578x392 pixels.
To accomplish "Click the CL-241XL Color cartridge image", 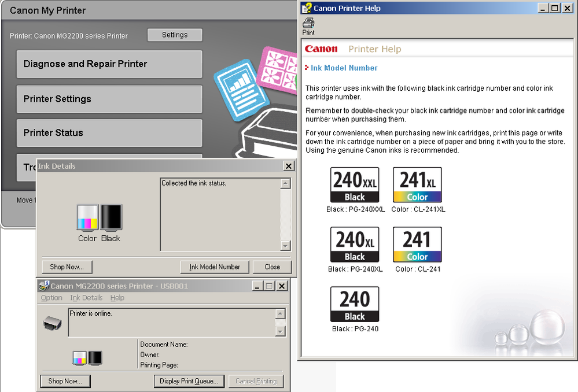I will coord(417,184).
